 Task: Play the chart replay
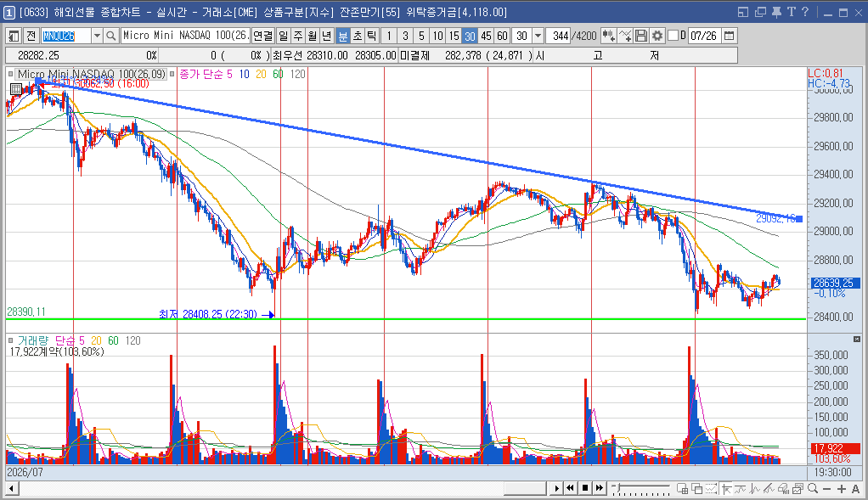pyautogui.click(x=557, y=488)
